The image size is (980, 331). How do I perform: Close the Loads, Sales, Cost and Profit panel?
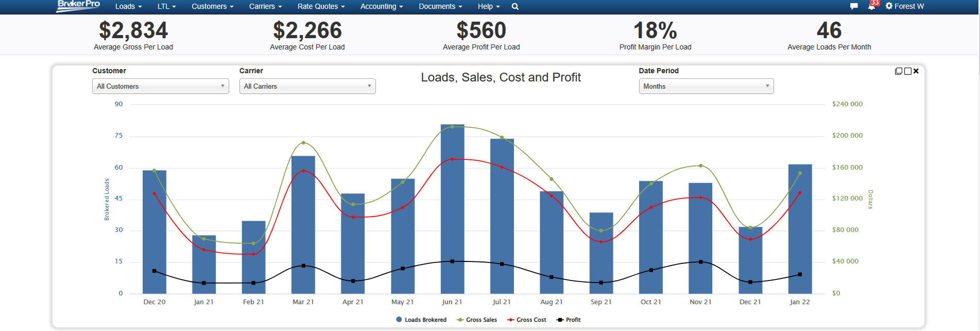pos(916,71)
